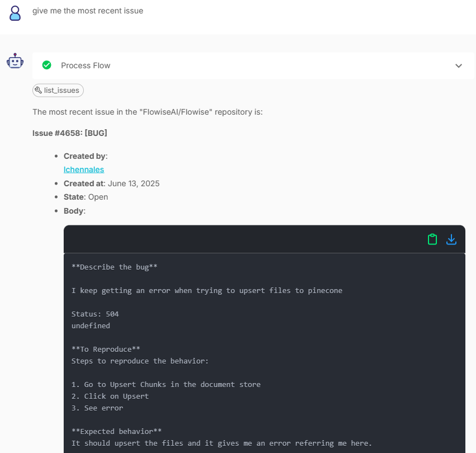Click the wrench icon in the list_issues chip

(38, 90)
